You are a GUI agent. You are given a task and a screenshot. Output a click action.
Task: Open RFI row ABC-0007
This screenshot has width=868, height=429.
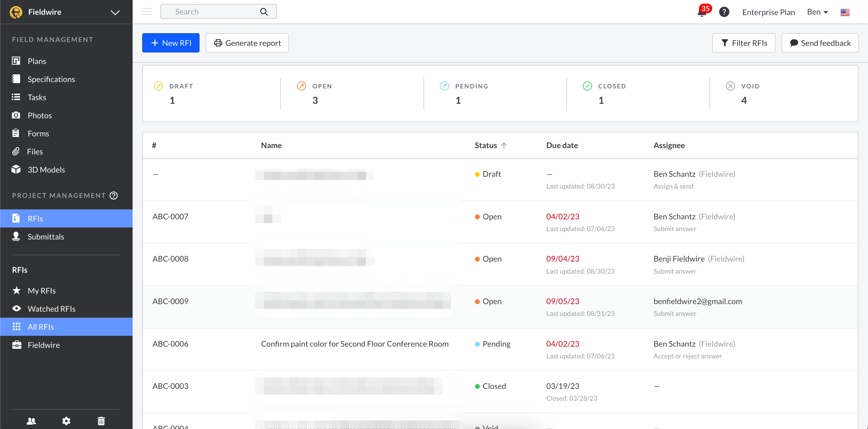(x=500, y=222)
